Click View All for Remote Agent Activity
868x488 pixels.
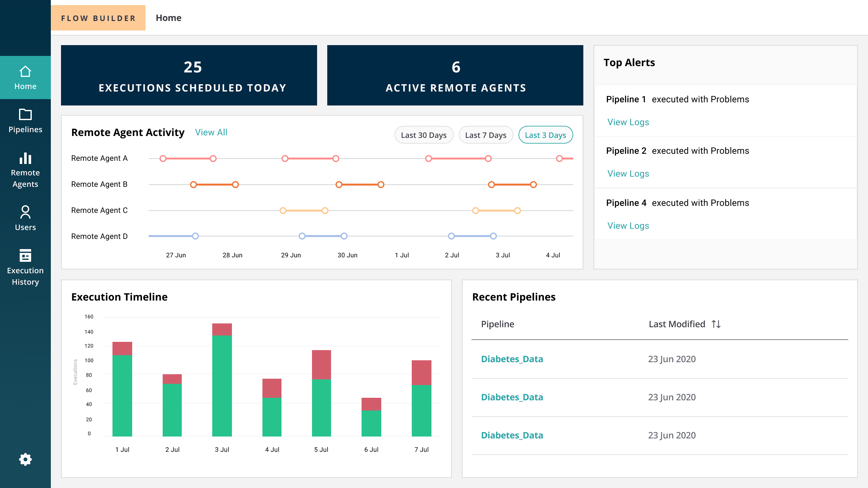[x=211, y=132]
